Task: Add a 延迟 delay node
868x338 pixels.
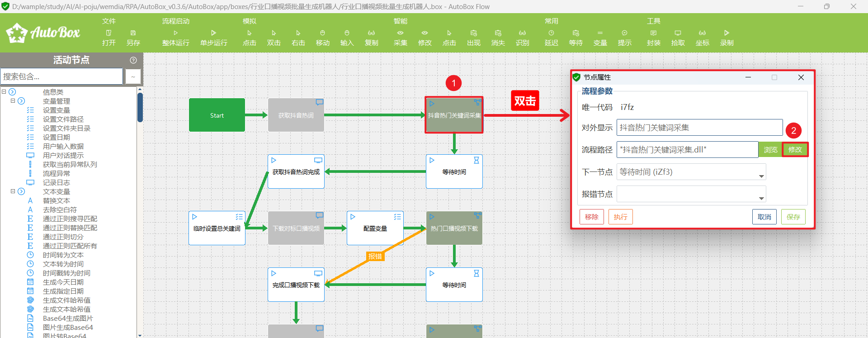Action: click(x=551, y=38)
